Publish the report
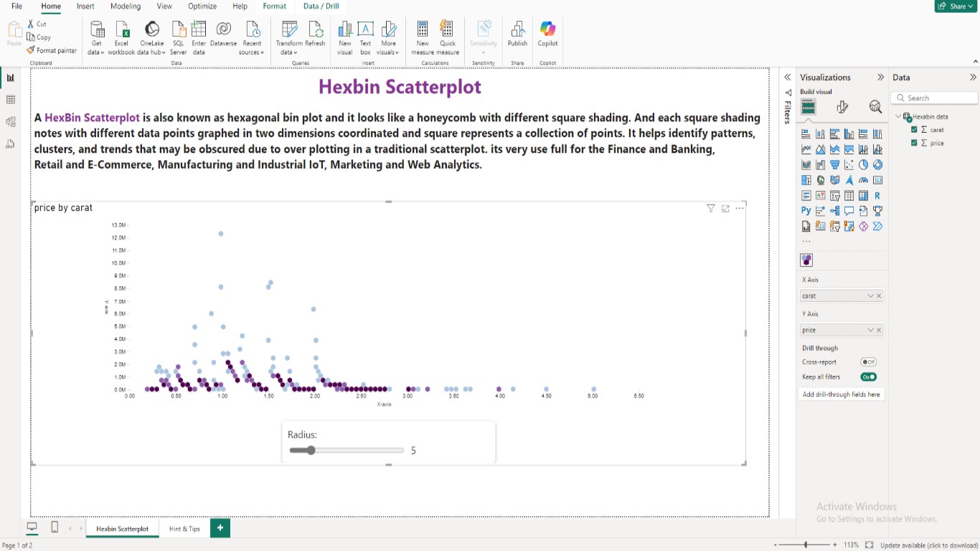 pos(517,37)
